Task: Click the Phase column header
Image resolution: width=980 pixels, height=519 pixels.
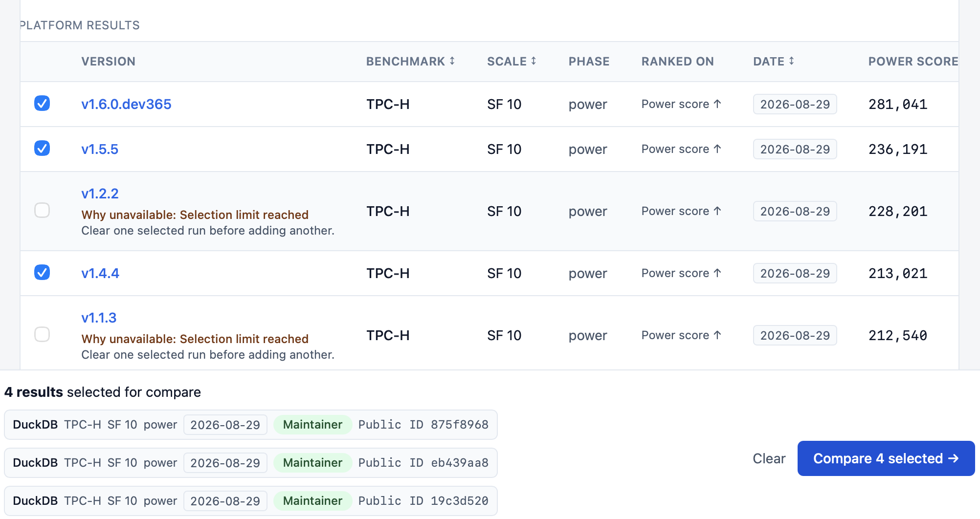Action: click(x=589, y=62)
